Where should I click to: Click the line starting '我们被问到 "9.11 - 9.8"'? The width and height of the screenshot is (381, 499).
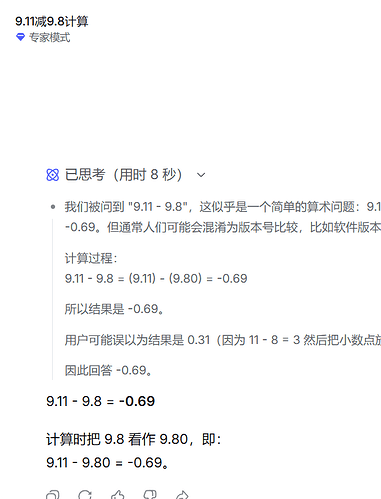pyautogui.click(x=223, y=207)
